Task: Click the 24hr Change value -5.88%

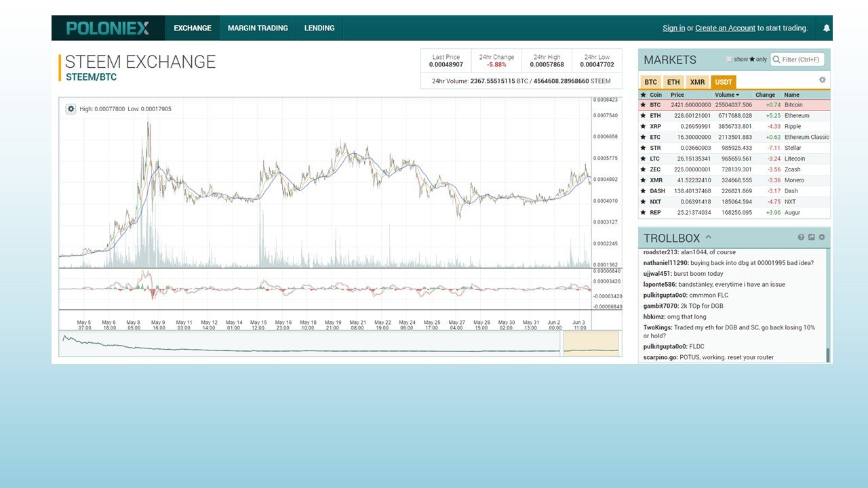Action: pos(496,65)
